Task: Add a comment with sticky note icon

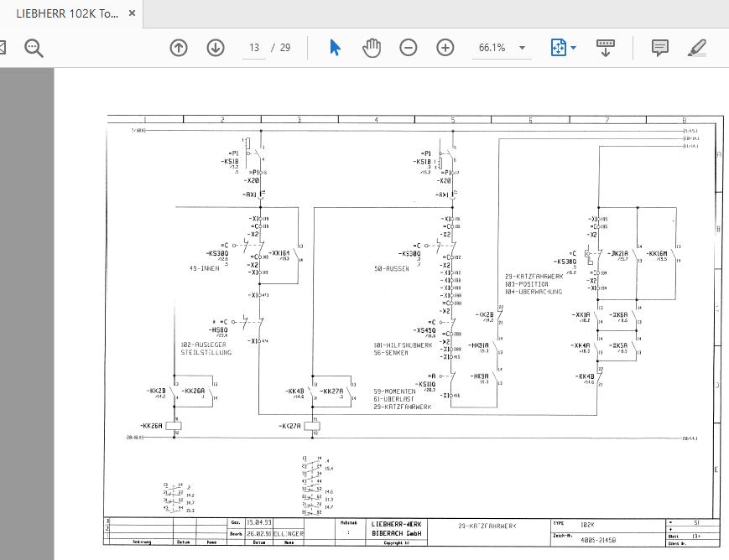Action: [x=660, y=48]
